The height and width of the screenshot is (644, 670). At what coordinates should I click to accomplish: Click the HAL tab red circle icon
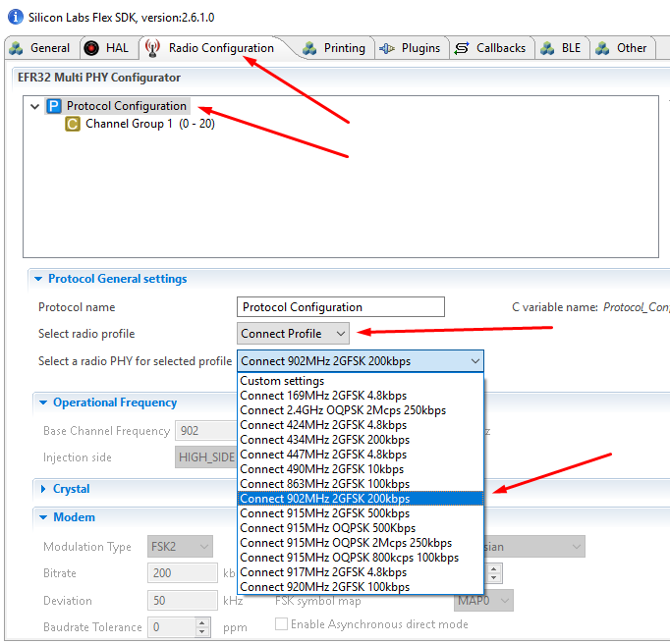tap(91, 48)
